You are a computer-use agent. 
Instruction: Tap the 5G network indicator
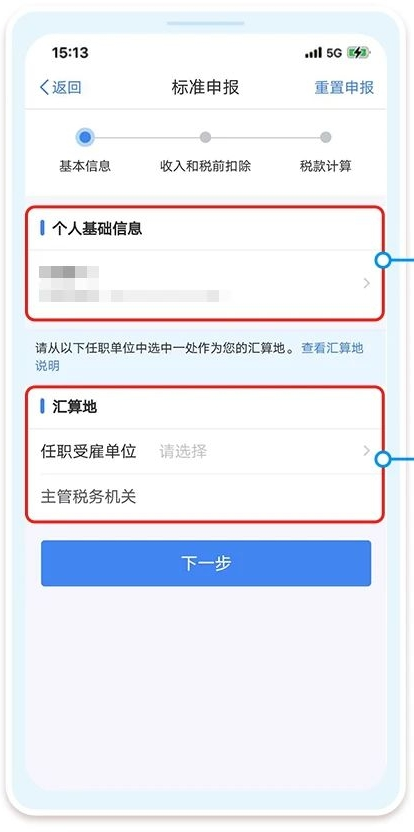(x=334, y=53)
